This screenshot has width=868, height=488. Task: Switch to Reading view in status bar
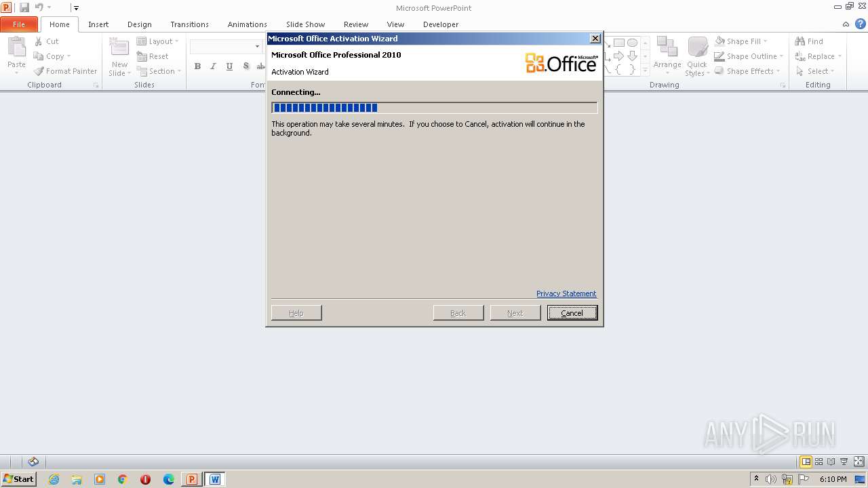[831, 462]
